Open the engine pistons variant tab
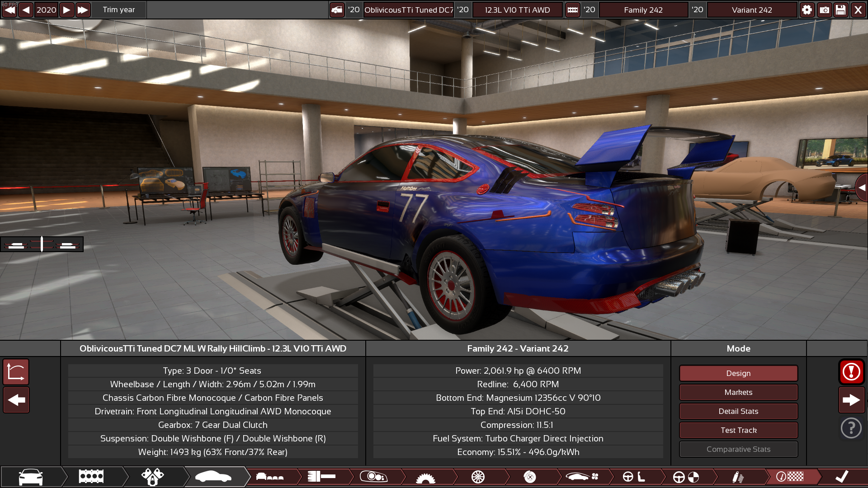 (152, 477)
